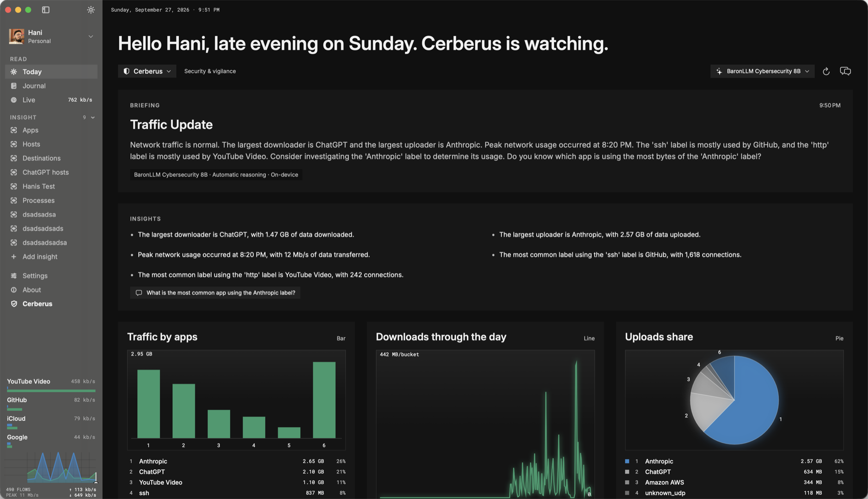Click the ChatGPT swatch in Uploads share legend
The image size is (868, 499).
tap(627, 472)
